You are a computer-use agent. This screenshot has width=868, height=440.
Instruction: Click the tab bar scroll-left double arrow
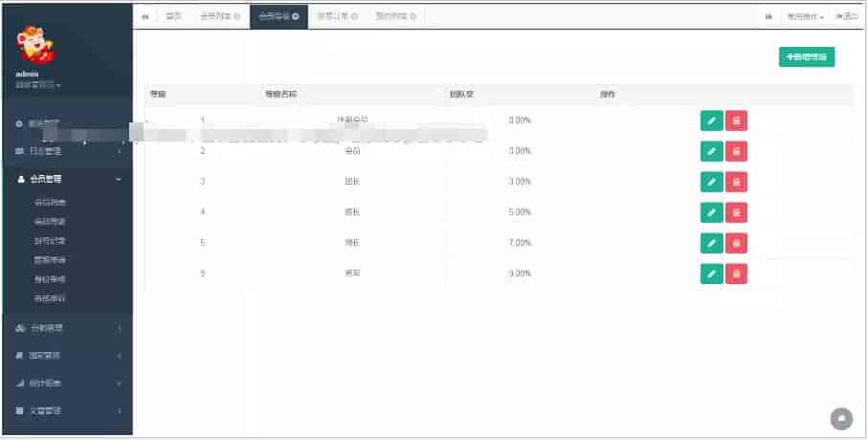click(145, 16)
